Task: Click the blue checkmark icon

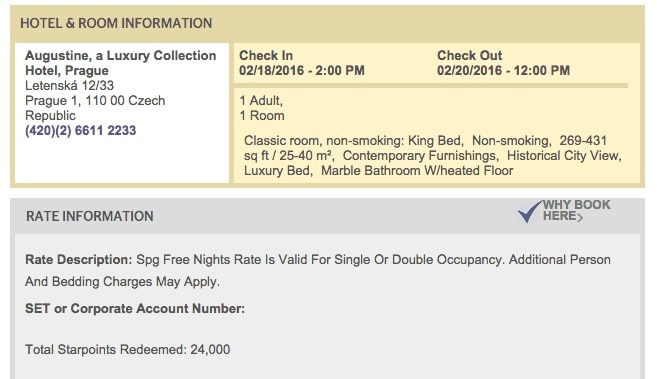Action: pos(530,211)
